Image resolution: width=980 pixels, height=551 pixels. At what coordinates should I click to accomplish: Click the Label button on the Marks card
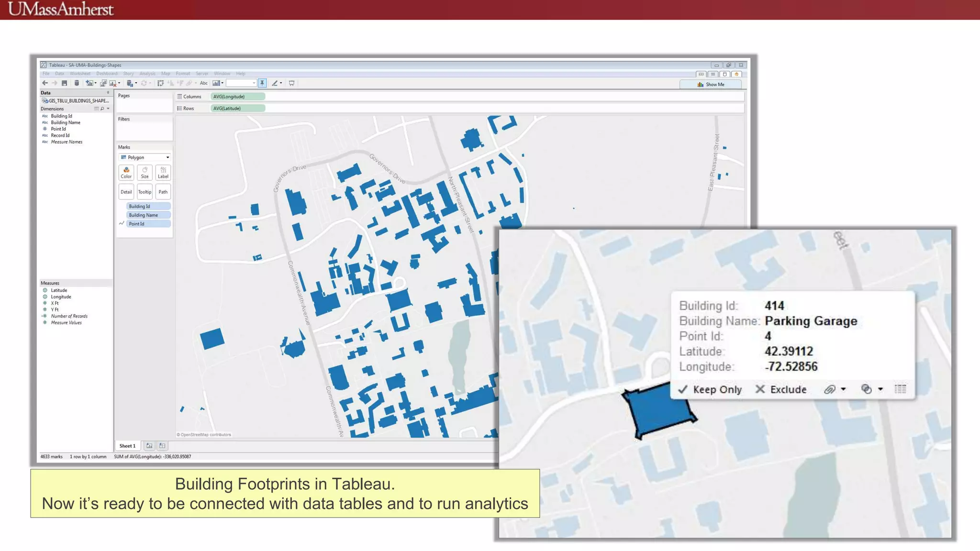pyautogui.click(x=163, y=173)
